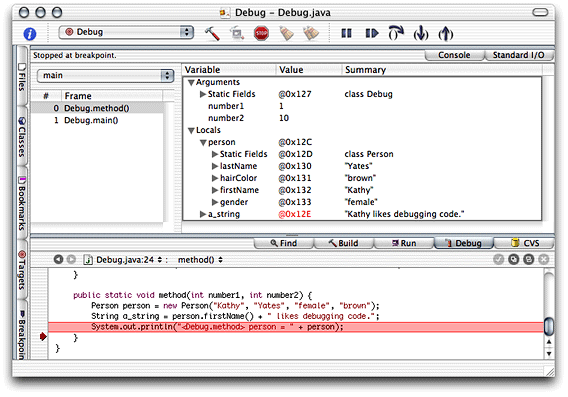
Task: Click "Kathy likes debugging code." summary
Action: (404, 214)
